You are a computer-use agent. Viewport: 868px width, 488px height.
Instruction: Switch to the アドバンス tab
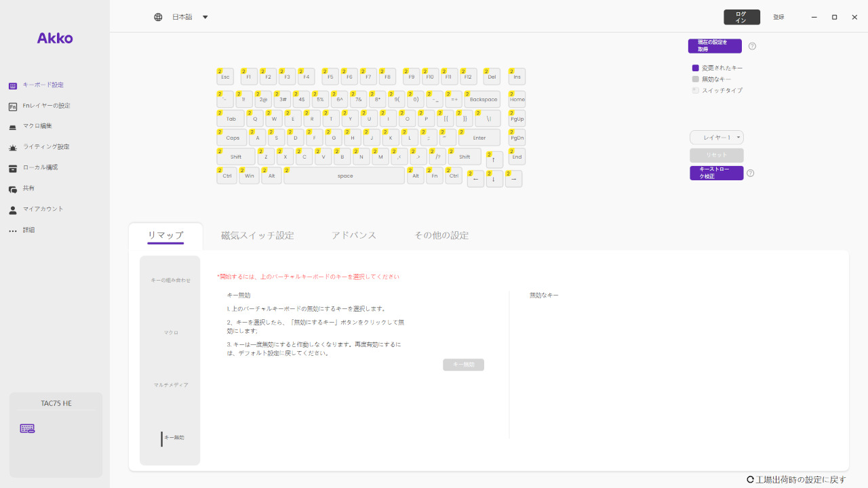click(354, 235)
